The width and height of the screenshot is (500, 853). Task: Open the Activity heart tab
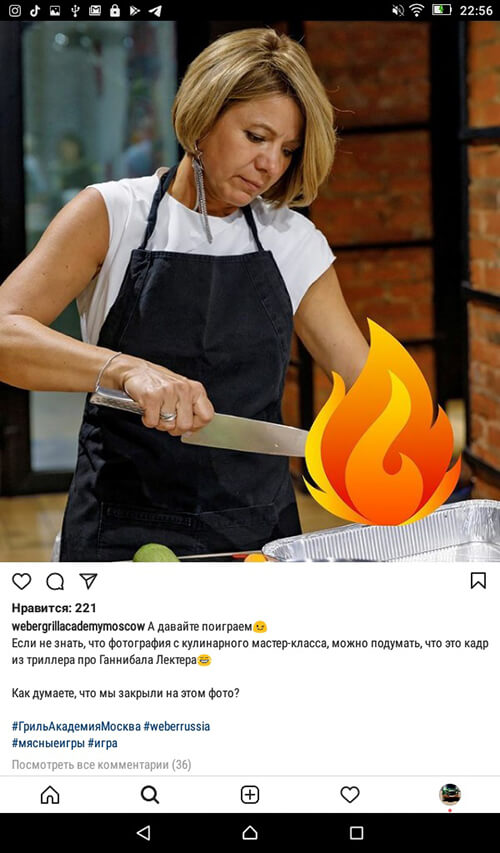tap(350, 795)
